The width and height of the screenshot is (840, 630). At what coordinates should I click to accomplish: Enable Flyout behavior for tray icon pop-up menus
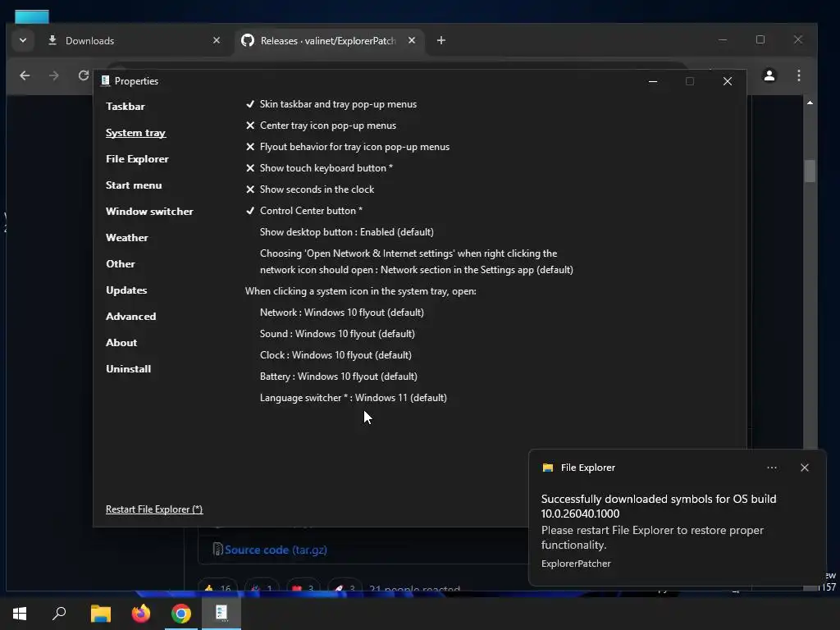pyautogui.click(x=348, y=147)
